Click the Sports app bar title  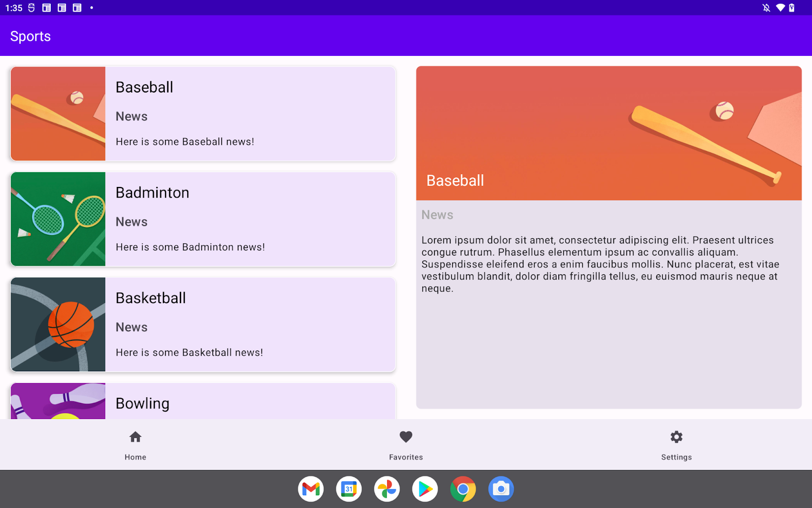point(30,36)
